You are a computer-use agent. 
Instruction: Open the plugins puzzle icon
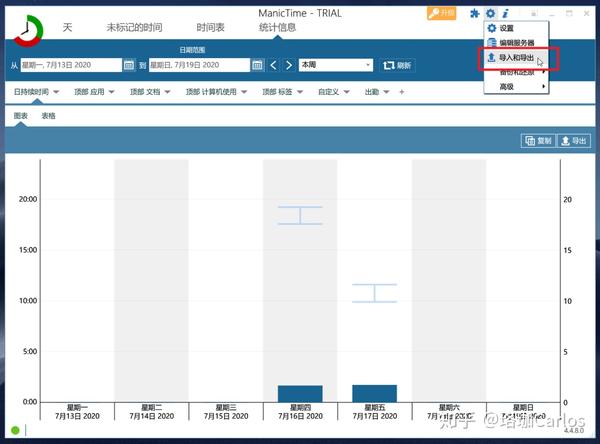(x=474, y=14)
